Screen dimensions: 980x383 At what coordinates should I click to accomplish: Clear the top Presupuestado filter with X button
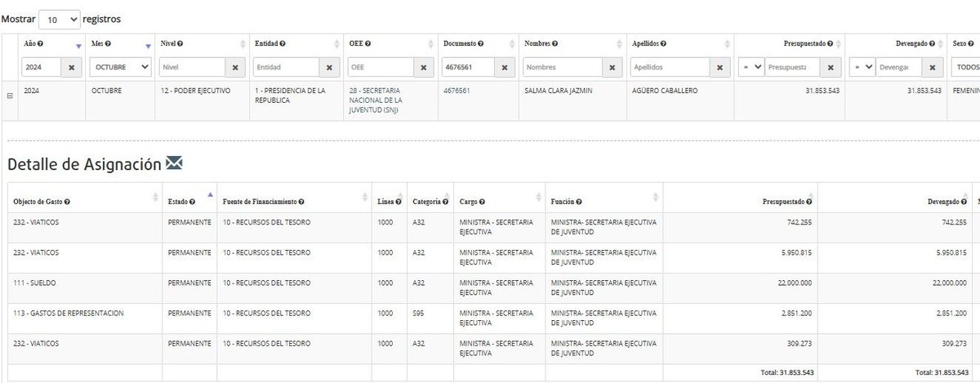click(x=831, y=67)
